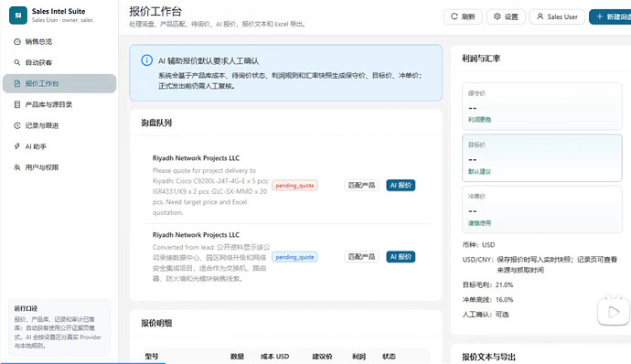This screenshot has width=631, height=364.
Task: Click the 报价文本与导出 panel heading
Action: click(488, 357)
